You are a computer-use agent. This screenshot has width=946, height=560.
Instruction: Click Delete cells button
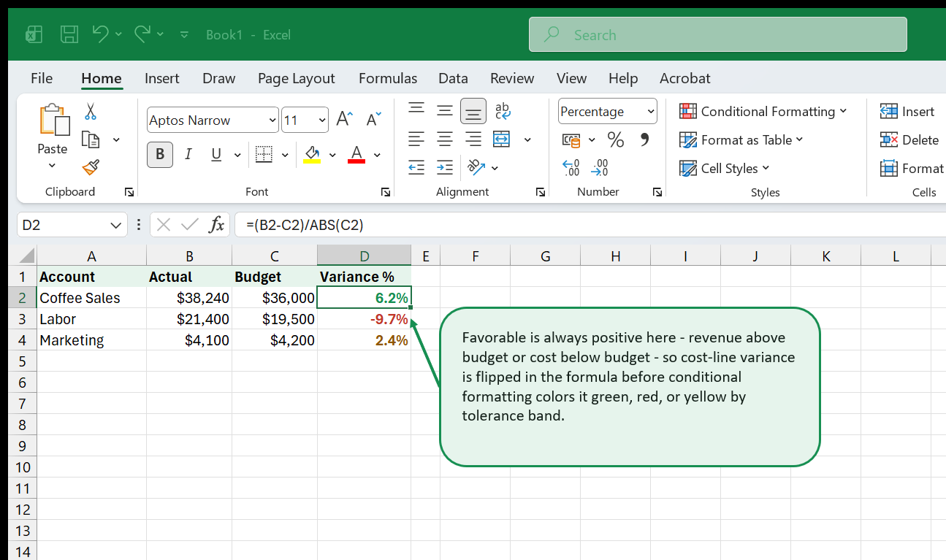[x=909, y=139]
